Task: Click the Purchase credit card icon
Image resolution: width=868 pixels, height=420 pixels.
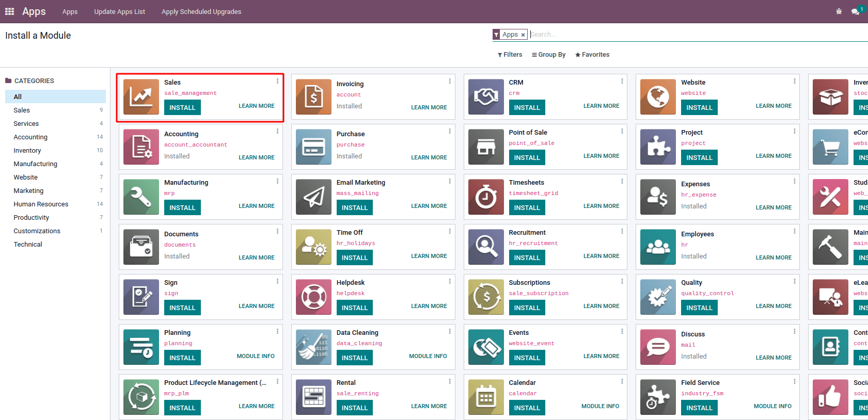Action: pos(314,147)
